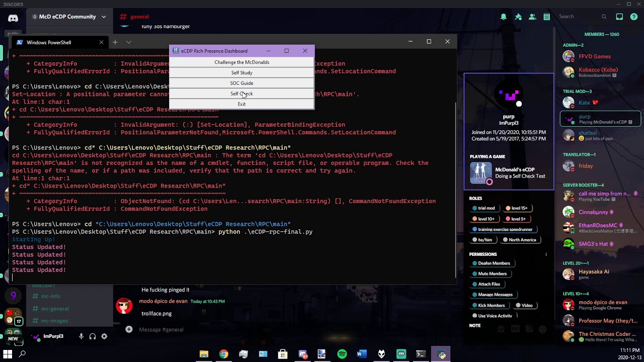
Task: Select member Hayasaka Ai
Action: 601,274
